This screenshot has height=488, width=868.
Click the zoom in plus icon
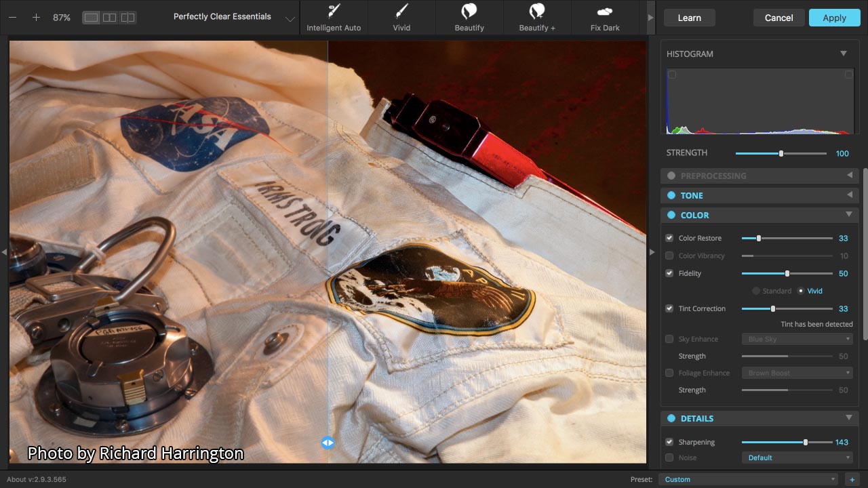(36, 18)
